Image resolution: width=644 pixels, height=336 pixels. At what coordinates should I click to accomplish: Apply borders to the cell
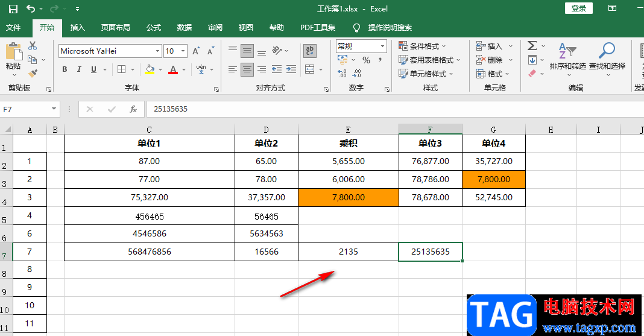tap(122, 69)
